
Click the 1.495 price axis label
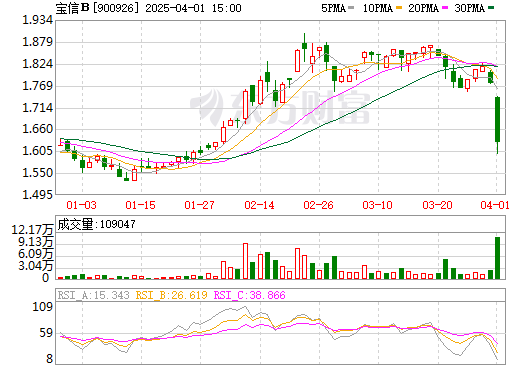click(x=38, y=194)
